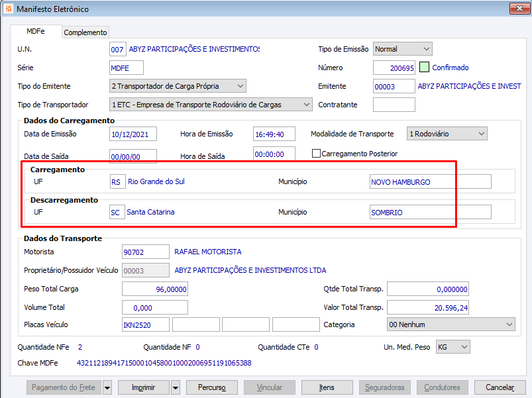Open the Modalidade de Transporte dropdown
The height and width of the screenshot is (398, 532).
click(447, 134)
